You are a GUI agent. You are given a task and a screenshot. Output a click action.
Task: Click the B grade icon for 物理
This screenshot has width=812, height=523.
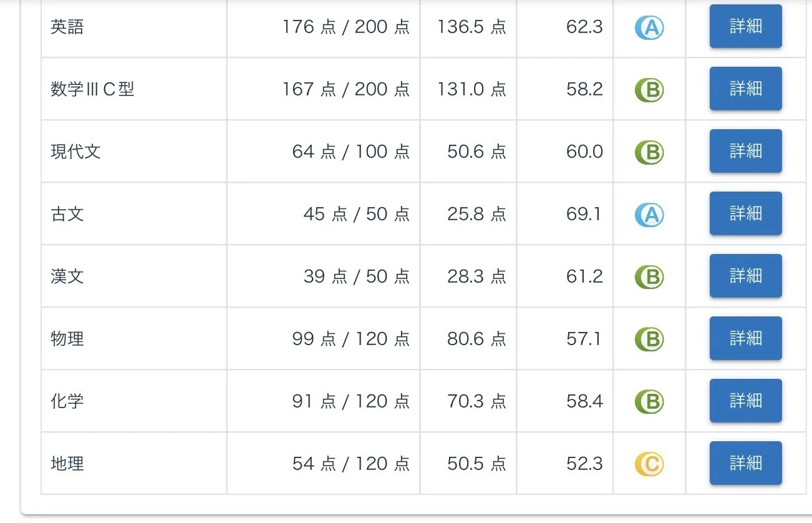tap(649, 340)
